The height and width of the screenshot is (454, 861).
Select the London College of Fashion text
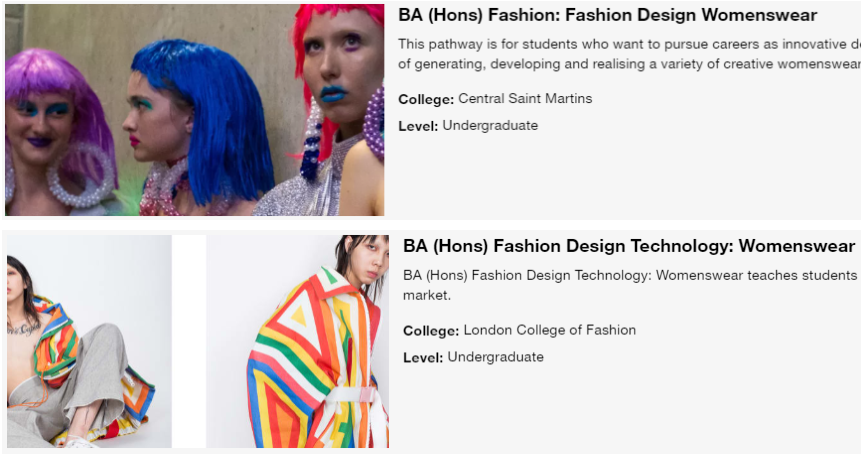point(550,330)
